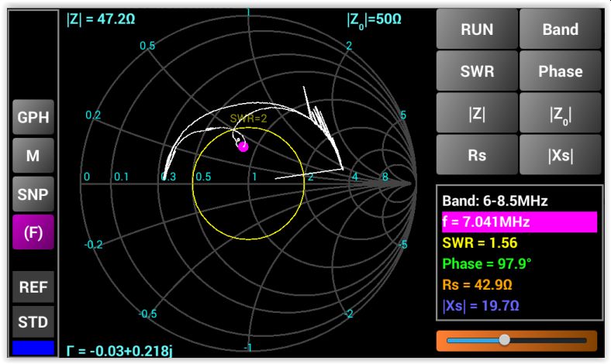Screen dimensions: 611x364
Task: Click the Band: 6-8.5MHz label
Action: click(495, 201)
